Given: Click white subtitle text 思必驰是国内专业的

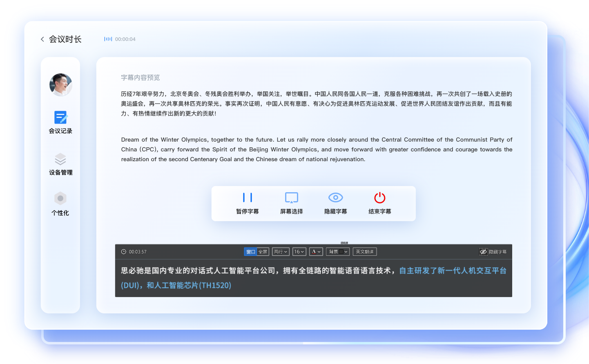Looking at the screenshot, I should click(x=258, y=271).
